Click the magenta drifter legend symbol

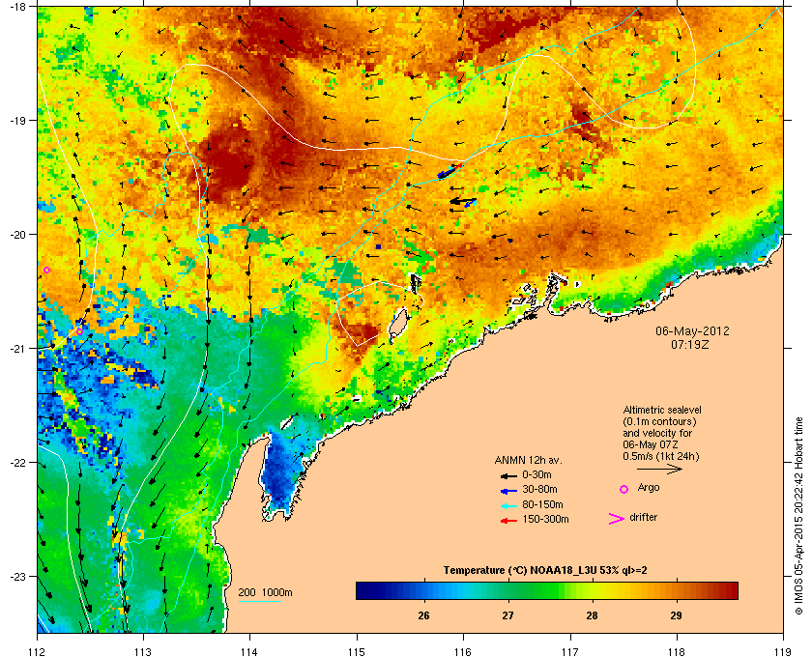[x=617, y=519]
